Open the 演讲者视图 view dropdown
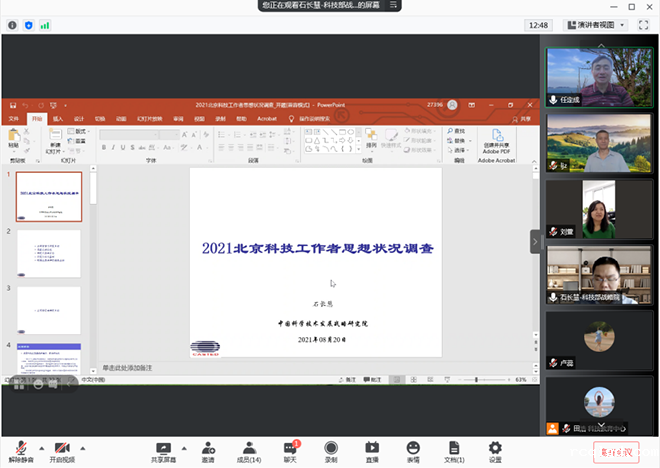 click(602, 24)
